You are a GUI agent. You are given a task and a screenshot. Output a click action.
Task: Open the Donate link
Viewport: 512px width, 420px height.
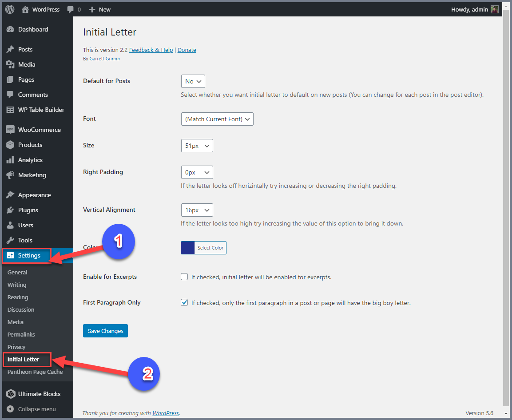[187, 50]
